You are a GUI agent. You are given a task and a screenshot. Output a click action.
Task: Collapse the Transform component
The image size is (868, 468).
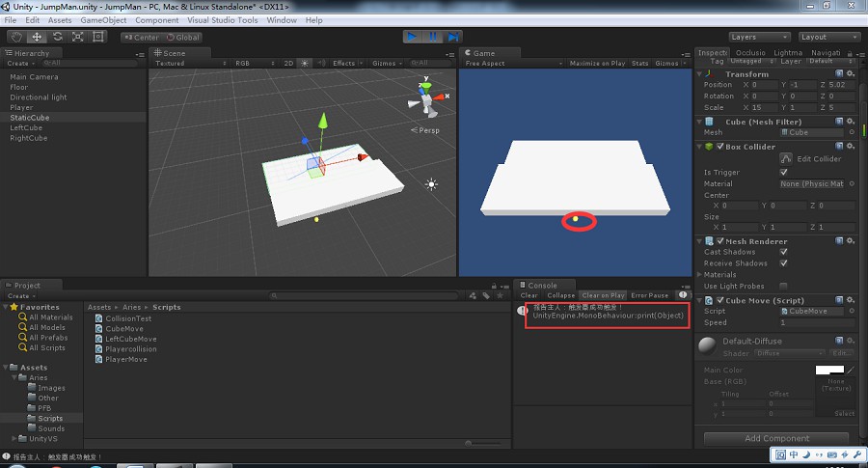(x=700, y=73)
